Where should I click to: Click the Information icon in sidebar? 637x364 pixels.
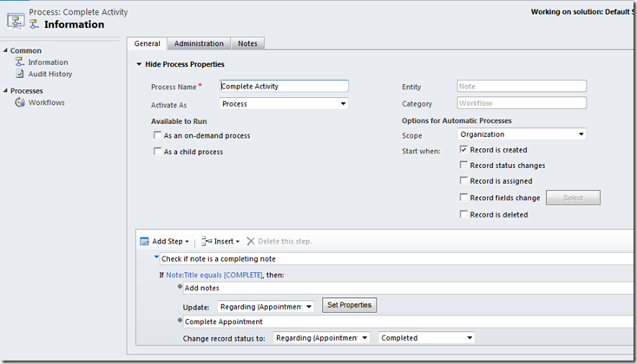(x=20, y=62)
